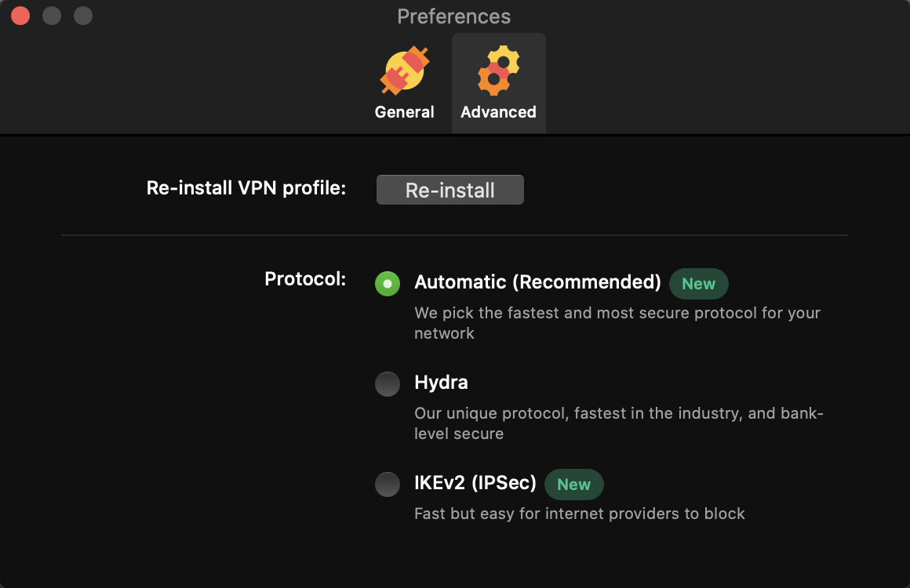Click the Hydra protocol title
This screenshot has height=588, width=910.
[x=441, y=382]
